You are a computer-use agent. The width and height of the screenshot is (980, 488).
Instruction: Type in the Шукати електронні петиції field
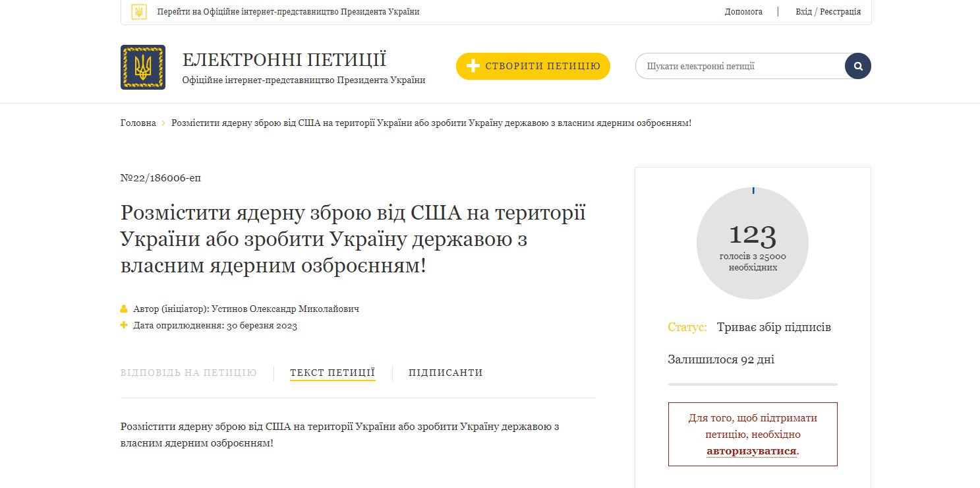(x=738, y=66)
